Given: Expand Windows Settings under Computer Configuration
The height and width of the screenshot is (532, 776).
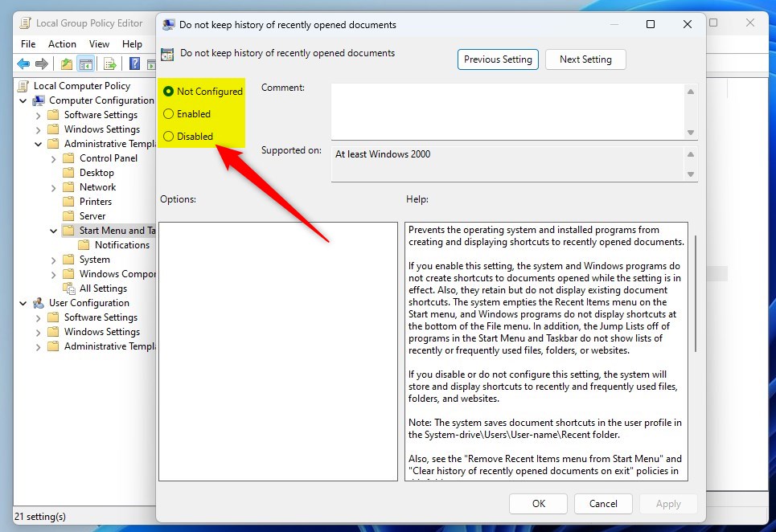Looking at the screenshot, I should (x=38, y=130).
